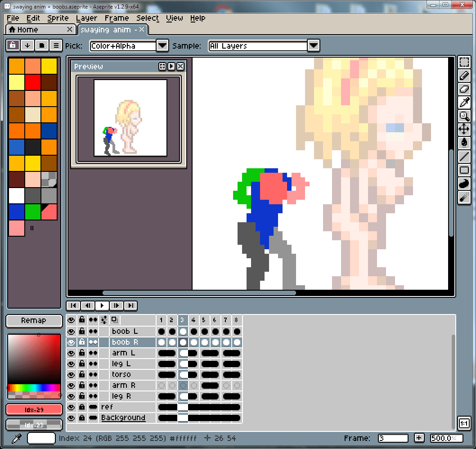Unlock the Background layer
476x449 pixels.
pos(82,418)
